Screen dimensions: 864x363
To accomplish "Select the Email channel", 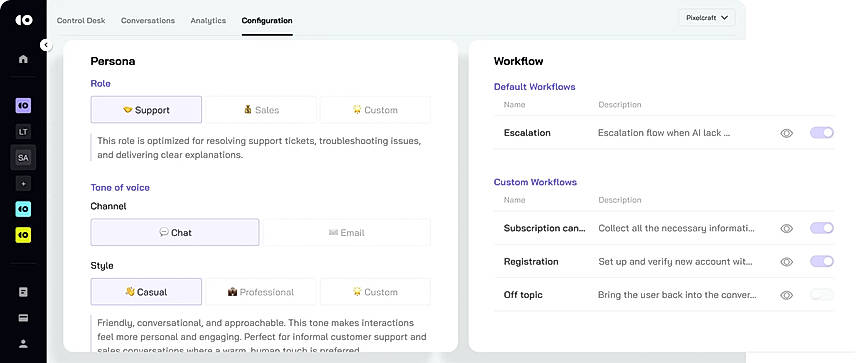I will click(347, 232).
